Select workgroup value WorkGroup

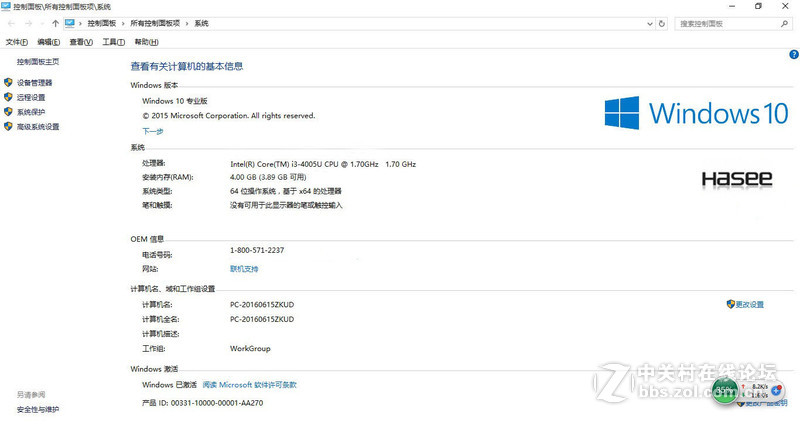(x=250, y=348)
